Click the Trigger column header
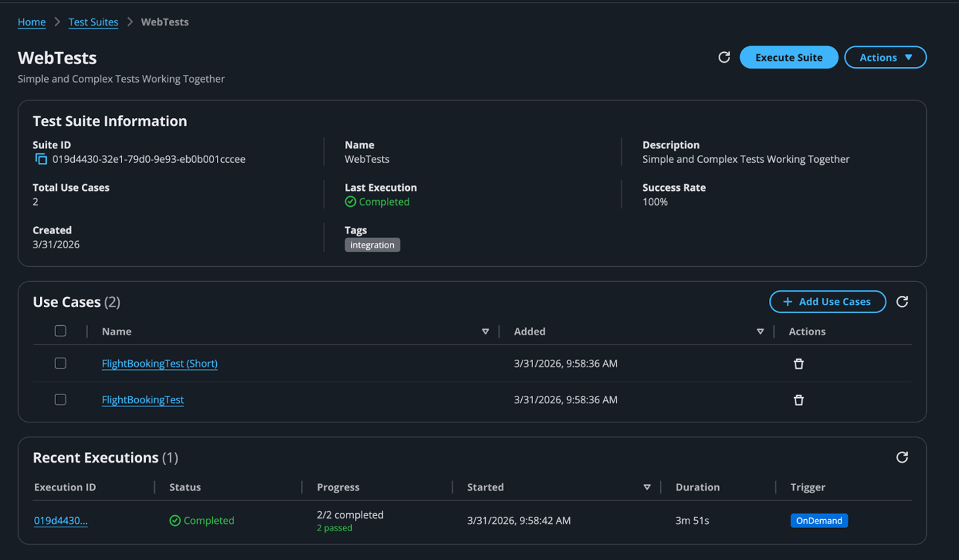Viewport: 959px width, 560px height. tap(808, 487)
